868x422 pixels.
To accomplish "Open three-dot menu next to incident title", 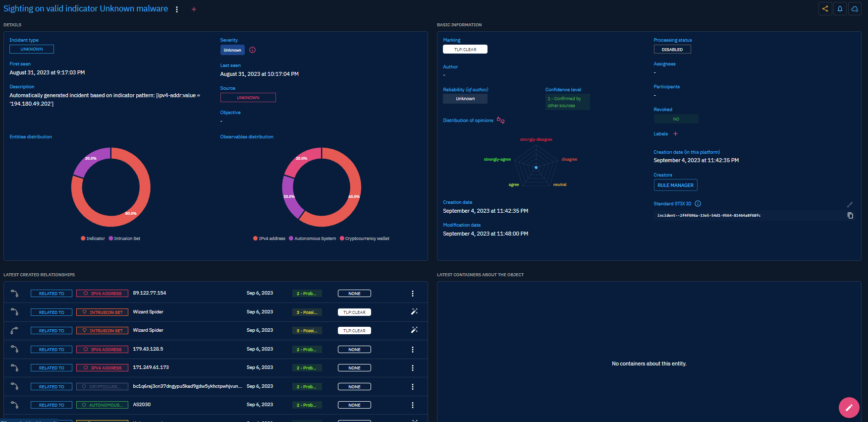I will click(177, 9).
